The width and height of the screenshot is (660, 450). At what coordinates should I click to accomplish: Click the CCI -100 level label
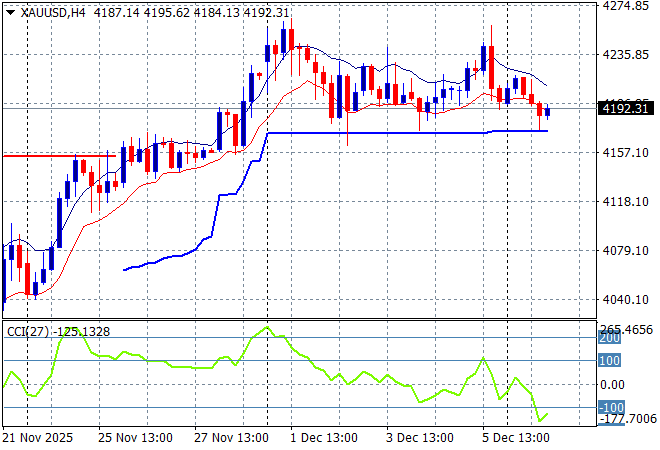click(x=611, y=407)
